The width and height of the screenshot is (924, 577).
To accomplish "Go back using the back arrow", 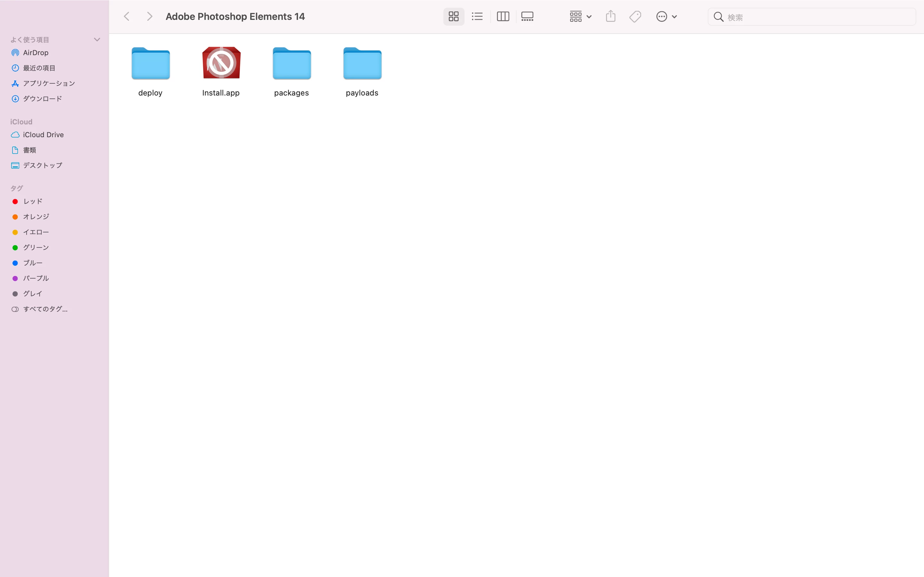I will pyautogui.click(x=127, y=16).
